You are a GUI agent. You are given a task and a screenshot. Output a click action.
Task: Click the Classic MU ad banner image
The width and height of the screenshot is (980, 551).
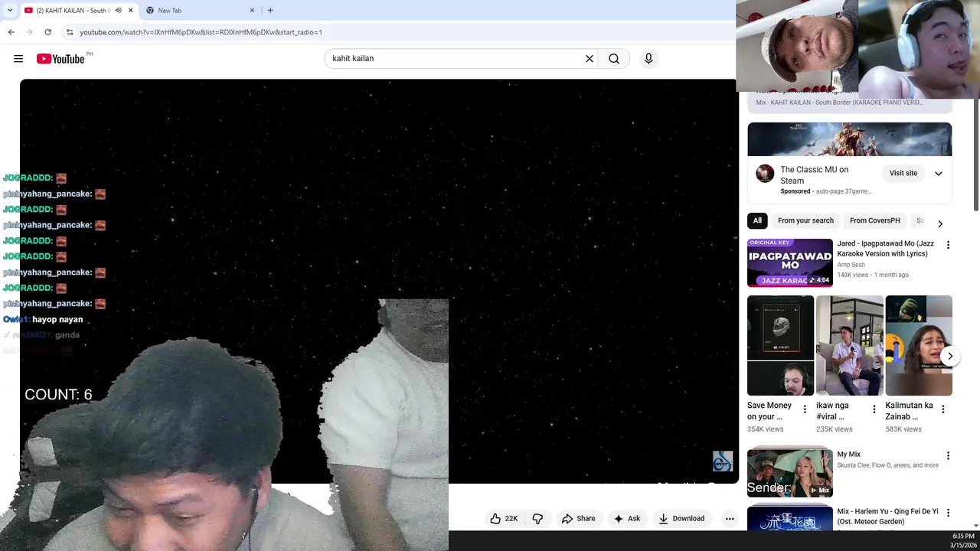coord(849,139)
